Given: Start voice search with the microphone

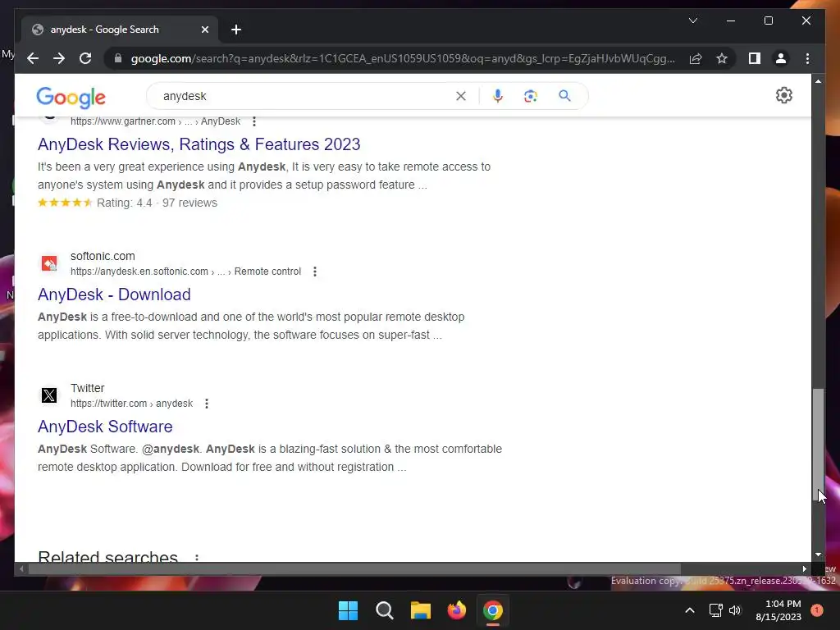Looking at the screenshot, I should coord(498,96).
